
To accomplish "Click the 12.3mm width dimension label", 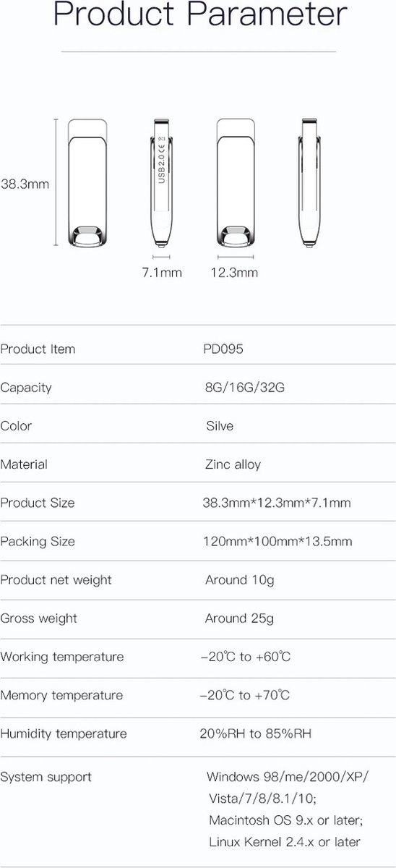I will click(x=234, y=273).
